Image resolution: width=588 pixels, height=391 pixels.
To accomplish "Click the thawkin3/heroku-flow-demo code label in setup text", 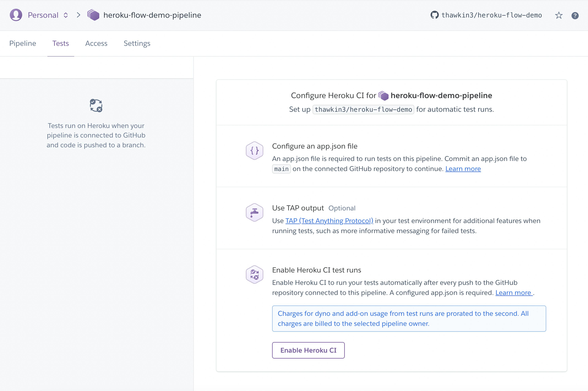I will point(363,109).
